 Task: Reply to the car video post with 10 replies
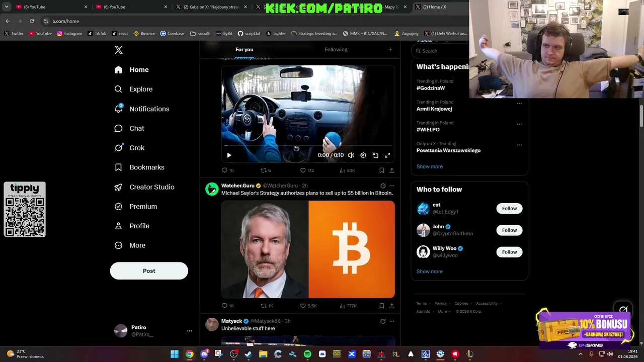(x=227, y=170)
